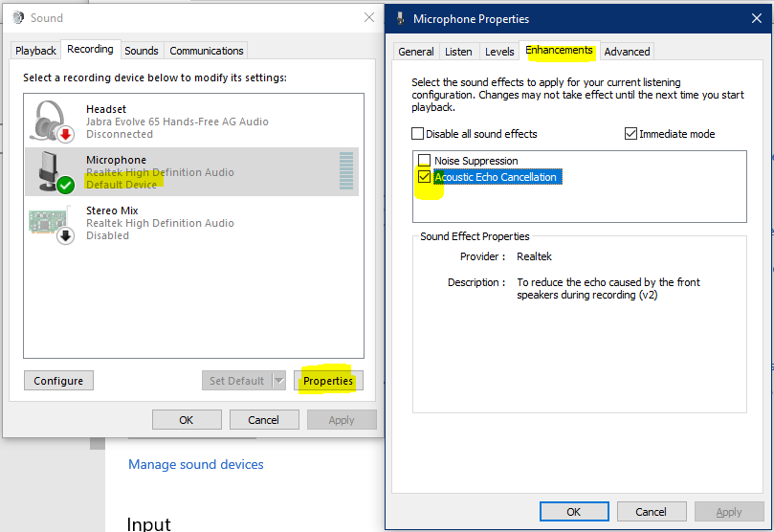This screenshot has height=532, width=774.
Task: Click the Microphone Properties title icon
Action: tap(400, 19)
